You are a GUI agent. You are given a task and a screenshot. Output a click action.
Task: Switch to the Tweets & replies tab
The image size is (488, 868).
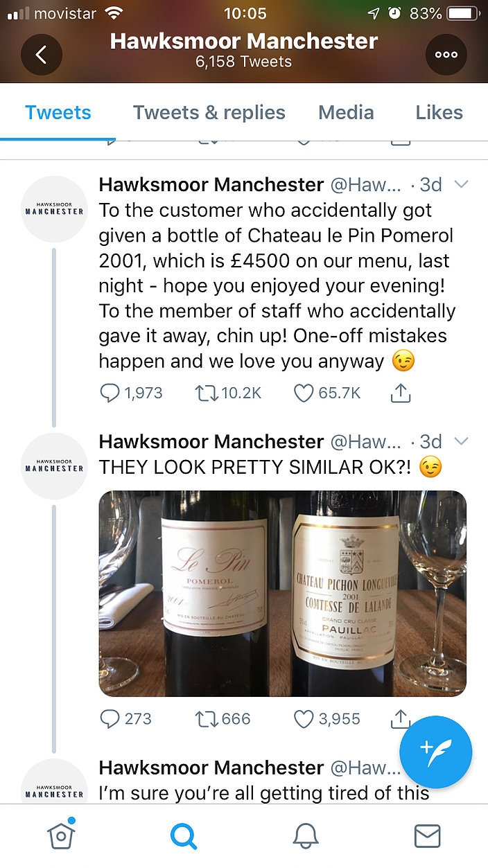(209, 112)
